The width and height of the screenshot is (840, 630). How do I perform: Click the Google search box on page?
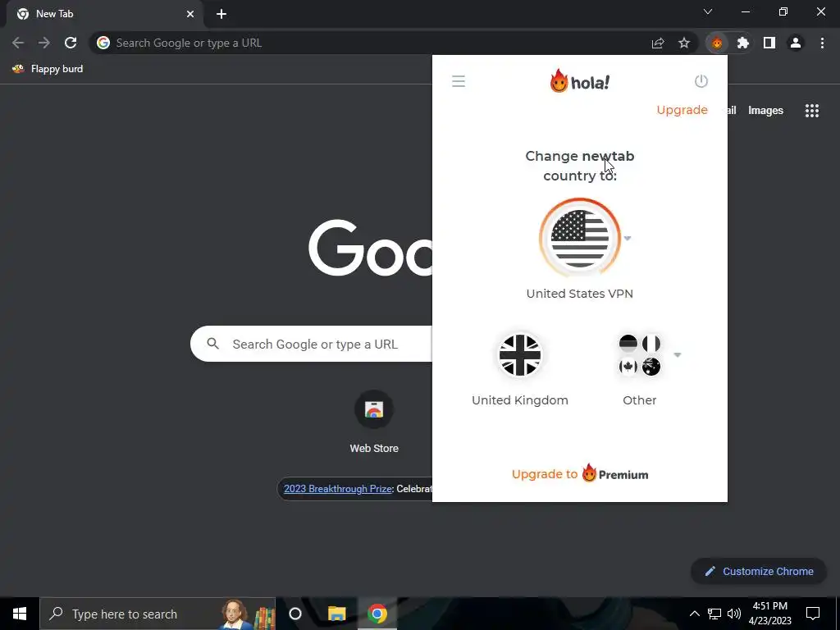pos(311,344)
